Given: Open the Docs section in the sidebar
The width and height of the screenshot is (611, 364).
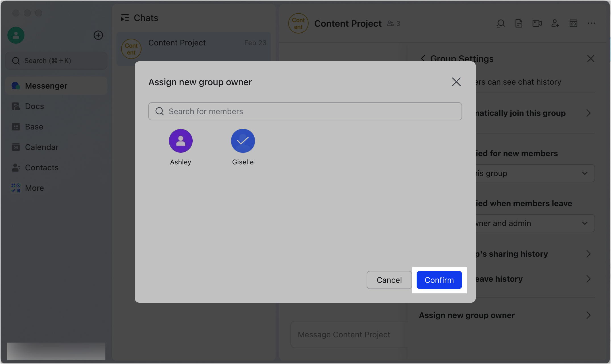Looking at the screenshot, I should coord(35,106).
